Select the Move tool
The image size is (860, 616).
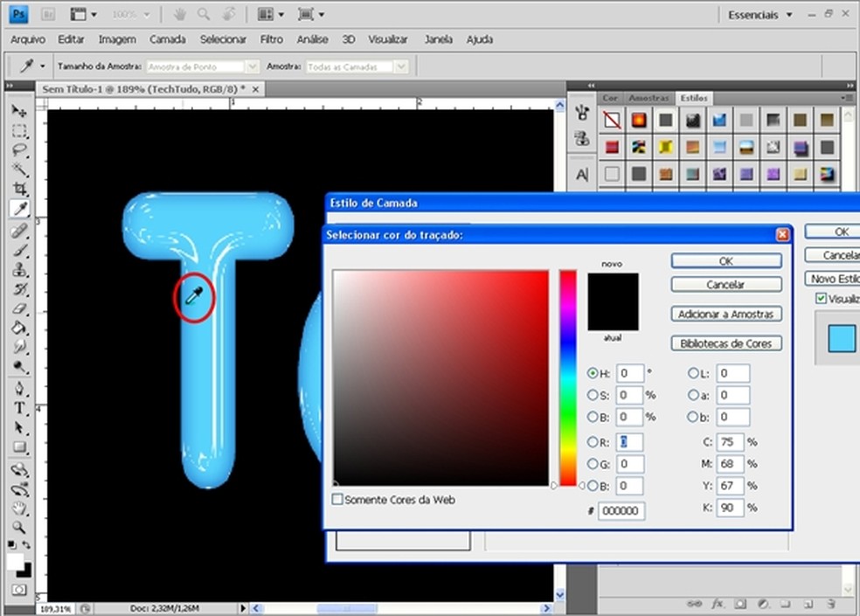(19, 112)
